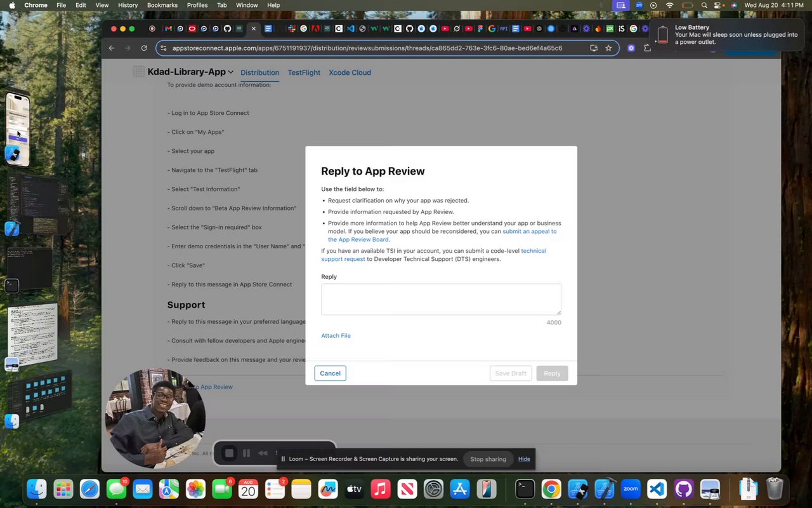Screen dimensions: 812x508
Task: Click Stop sharing in the Loom bar
Action: [x=488, y=459]
